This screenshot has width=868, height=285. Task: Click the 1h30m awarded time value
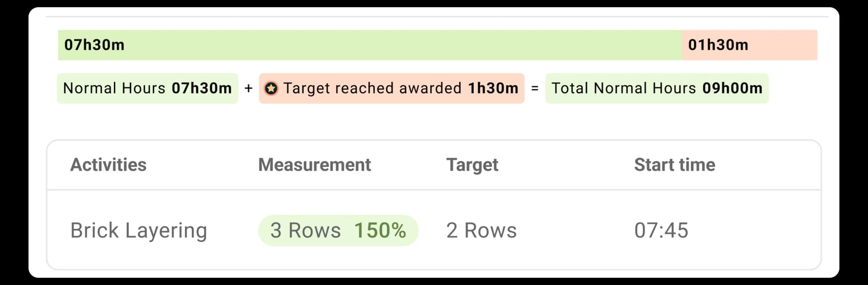pos(493,88)
